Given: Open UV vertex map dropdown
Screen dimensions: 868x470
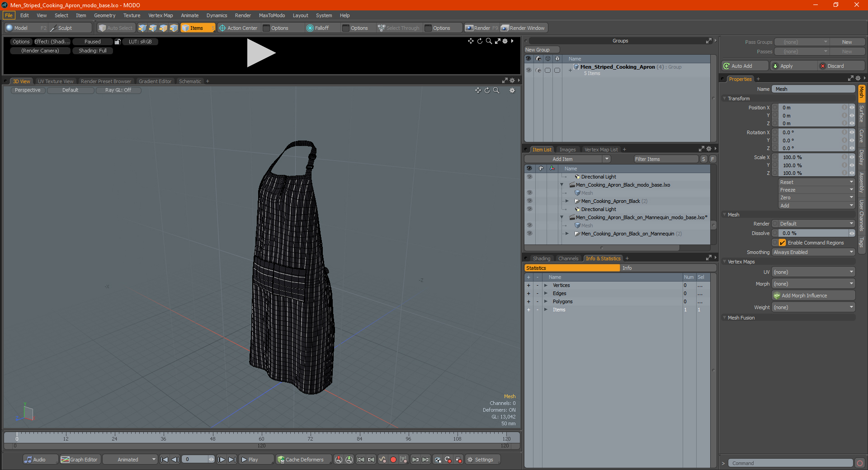Looking at the screenshot, I should pyautogui.click(x=813, y=272).
